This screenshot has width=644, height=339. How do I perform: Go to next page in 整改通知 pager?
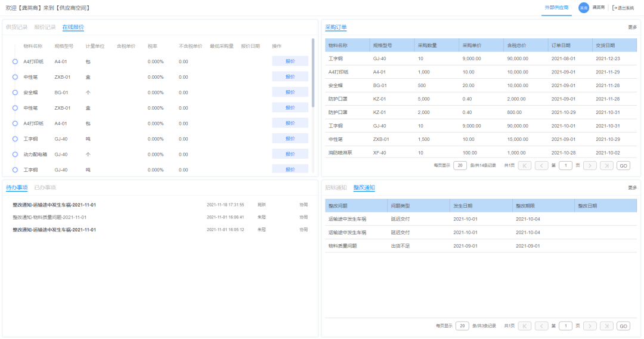click(x=590, y=326)
